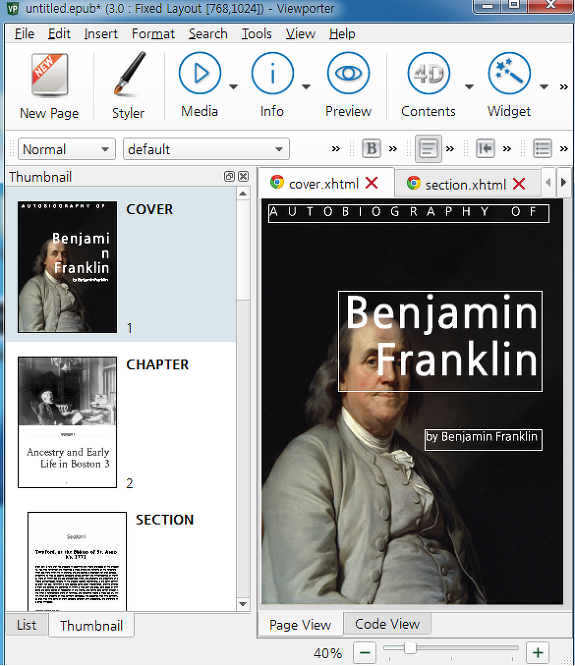Image resolution: width=575 pixels, height=666 pixels.
Task: Click the Media play icon
Action: [x=200, y=73]
